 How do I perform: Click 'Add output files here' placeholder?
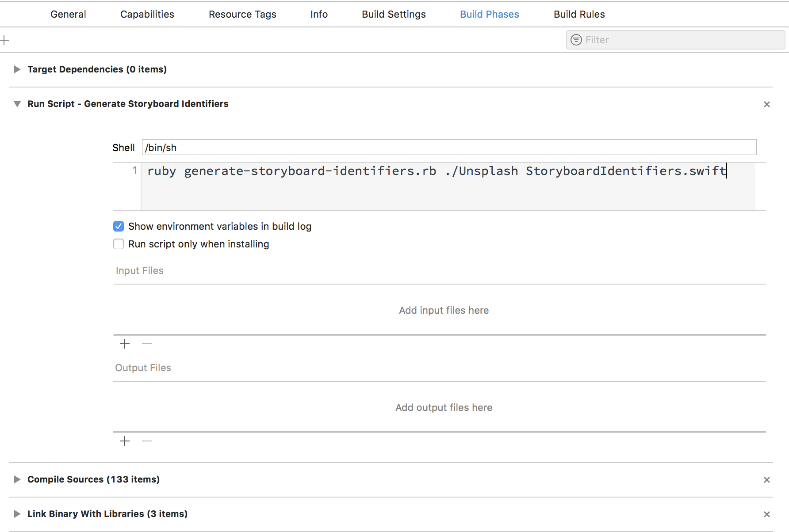pos(444,407)
